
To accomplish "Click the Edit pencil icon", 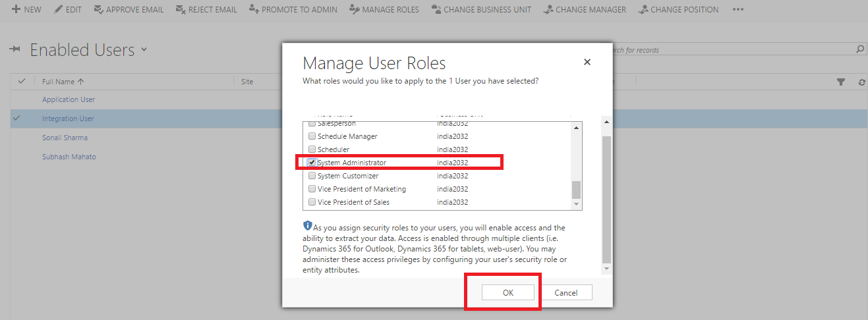I will 58,10.
